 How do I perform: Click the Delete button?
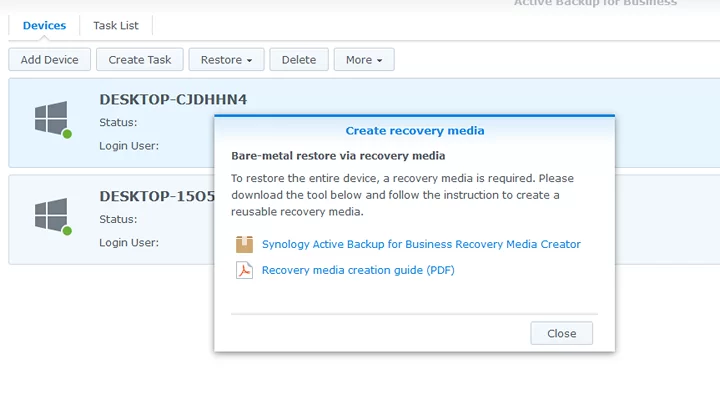(299, 60)
